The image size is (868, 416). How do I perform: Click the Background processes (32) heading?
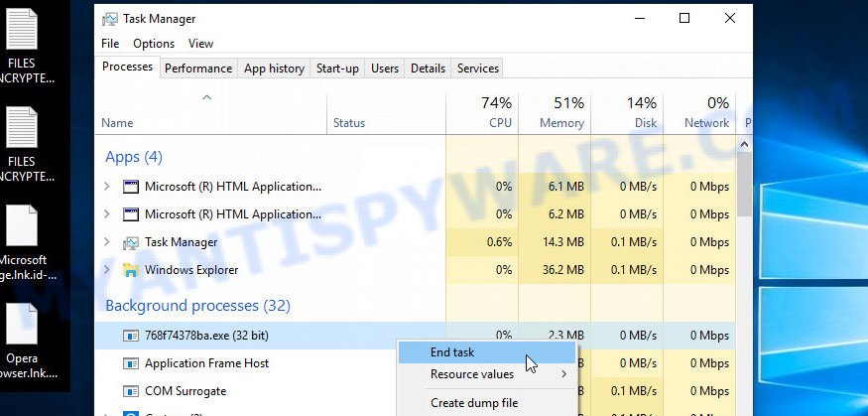(197, 306)
